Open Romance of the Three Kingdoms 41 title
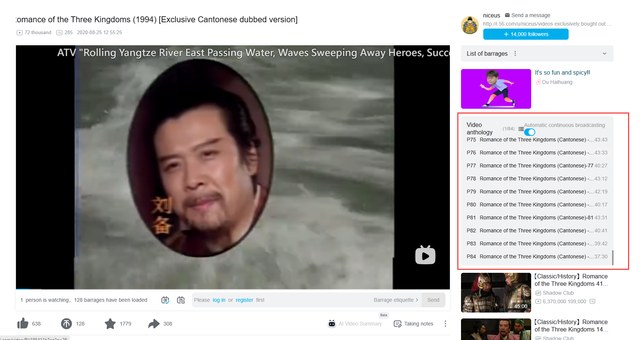Screen dimensions: 644x340 [571, 280]
